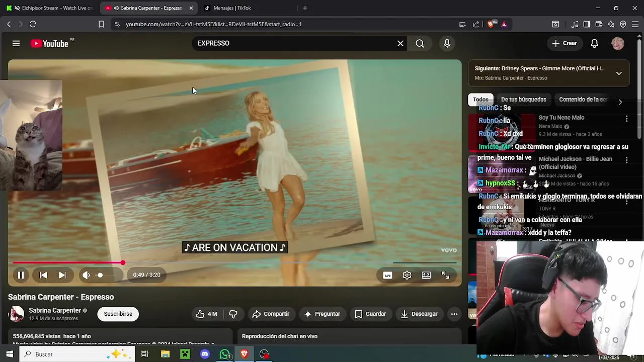Enter full screen video mode
This screenshot has height=362, width=644.
[x=445, y=275]
